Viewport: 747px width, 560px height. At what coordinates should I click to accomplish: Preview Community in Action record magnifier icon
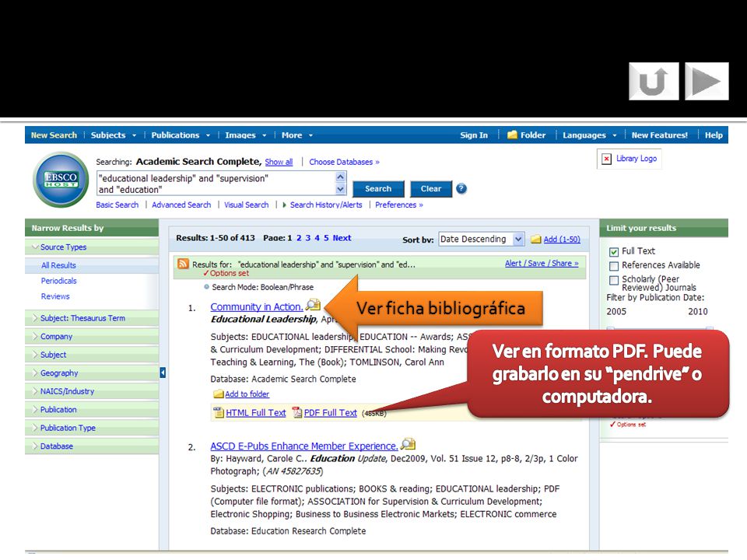[x=314, y=304]
